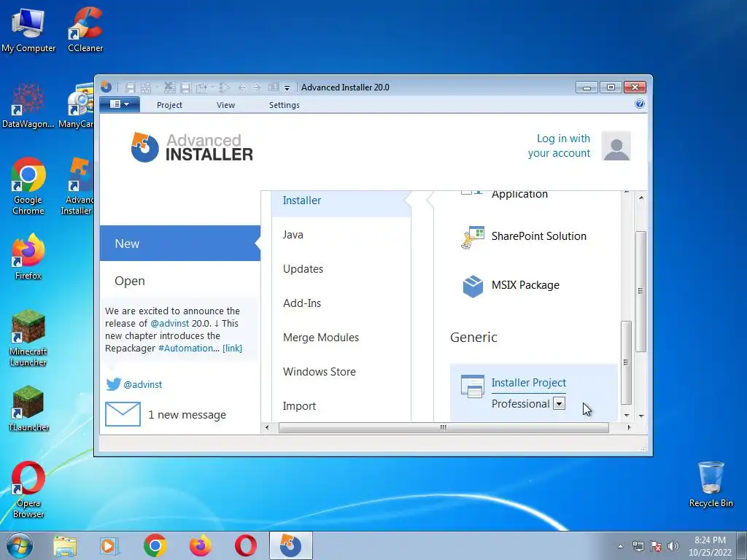Screen dimensions: 747x560
Task: Click the Run project play icon in the quick access toolbar
Action: [225, 87]
